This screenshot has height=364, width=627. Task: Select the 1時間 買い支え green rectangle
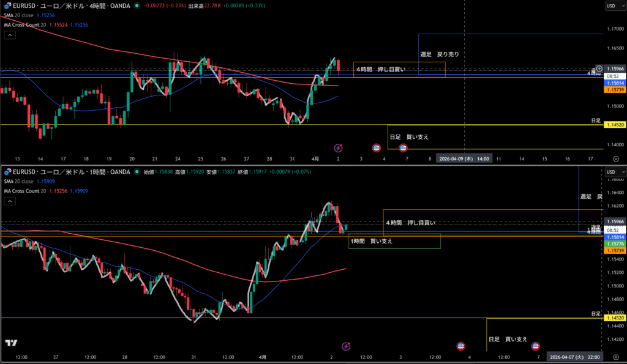tap(394, 242)
